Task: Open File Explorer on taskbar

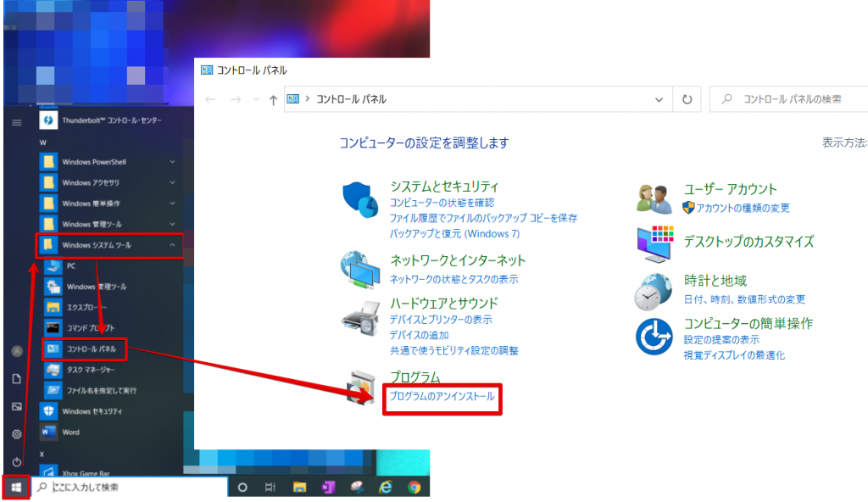Action: point(299,488)
